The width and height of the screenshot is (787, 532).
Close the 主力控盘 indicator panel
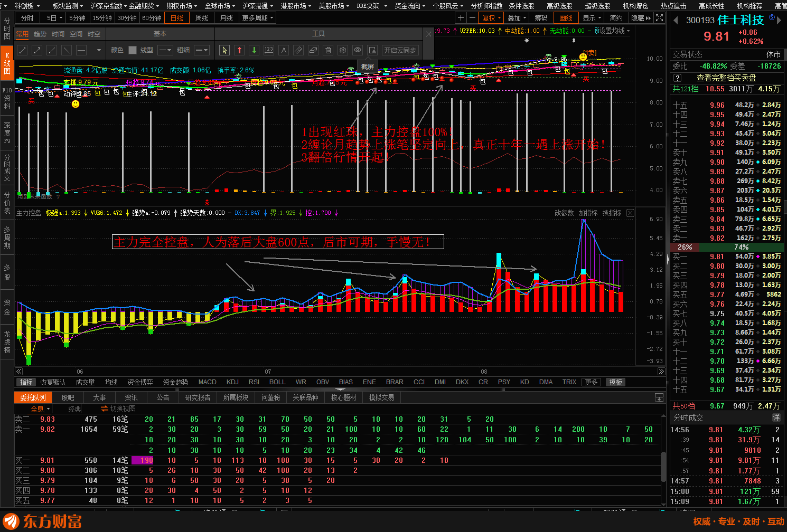[x=630, y=213]
